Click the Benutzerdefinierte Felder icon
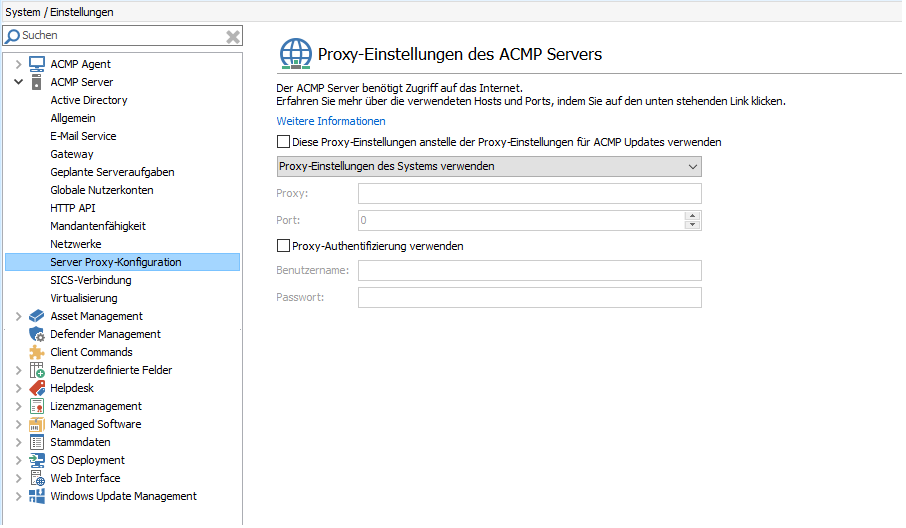This screenshot has height=528, width=906. tap(36, 370)
